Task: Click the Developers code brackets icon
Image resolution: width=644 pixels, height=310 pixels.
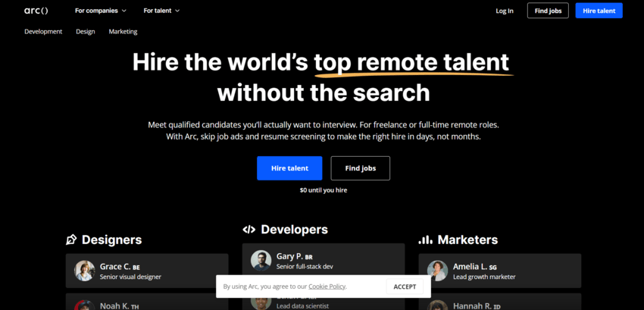Action: (x=249, y=229)
